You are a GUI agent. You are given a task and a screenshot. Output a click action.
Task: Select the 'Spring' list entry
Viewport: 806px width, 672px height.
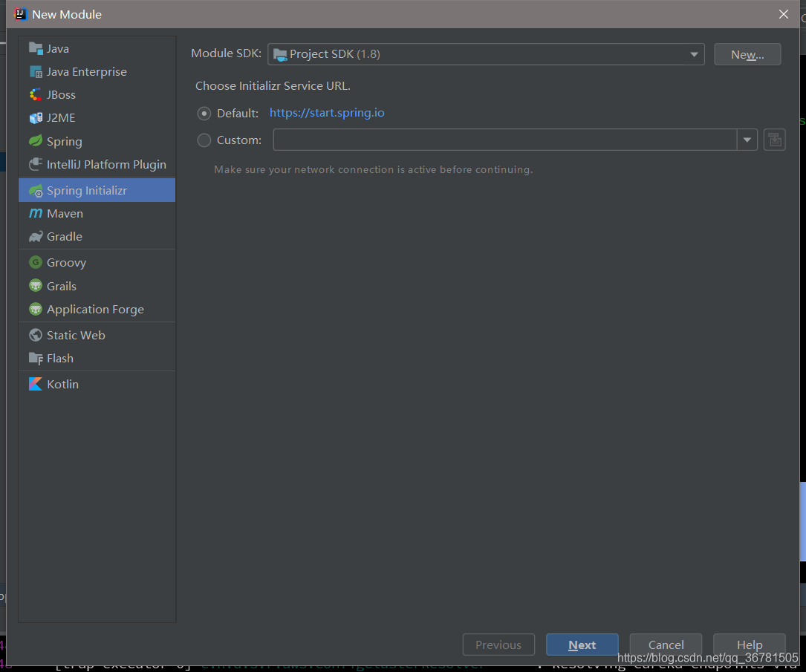97,141
